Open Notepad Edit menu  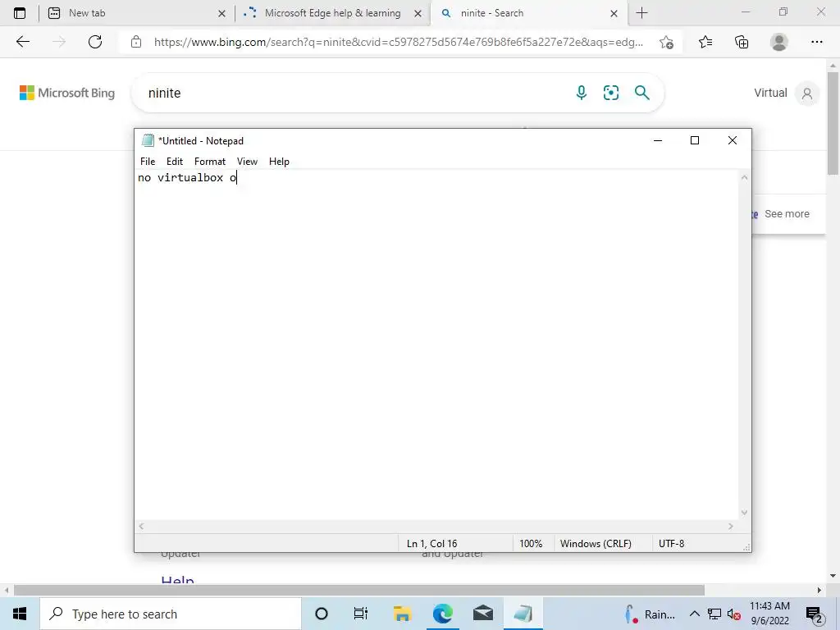(x=175, y=162)
